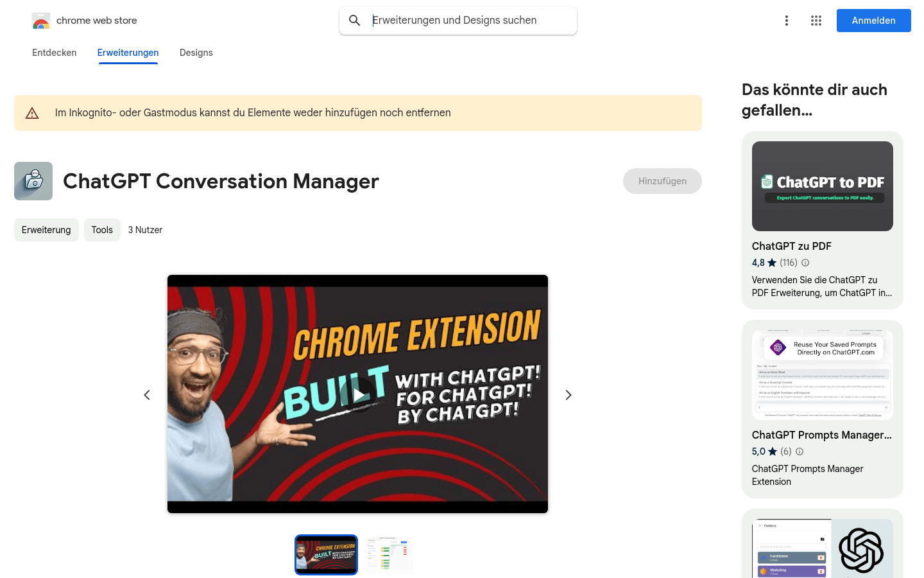Viewport: 924px width, 578px height.
Task: Switch to the Designs tab
Action: point(196,53)
